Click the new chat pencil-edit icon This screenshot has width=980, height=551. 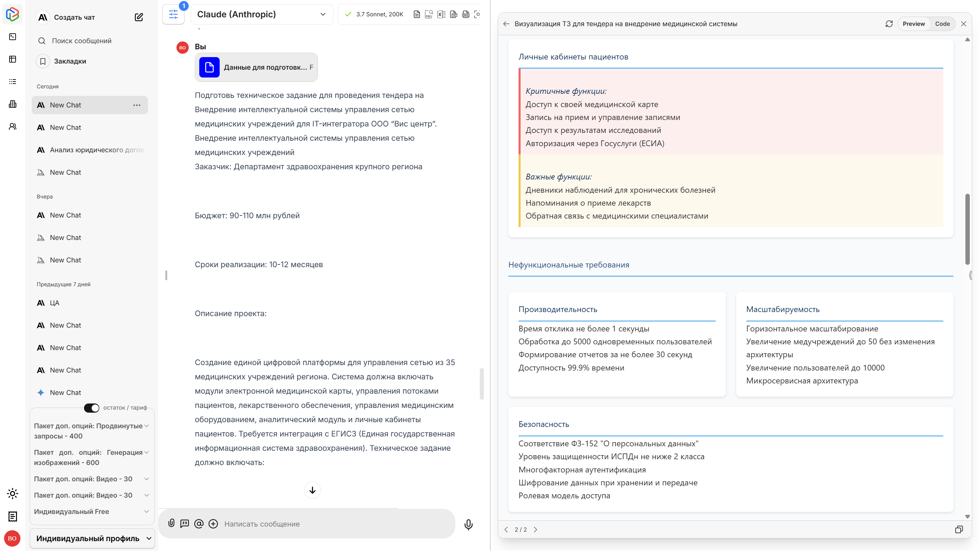139,17
